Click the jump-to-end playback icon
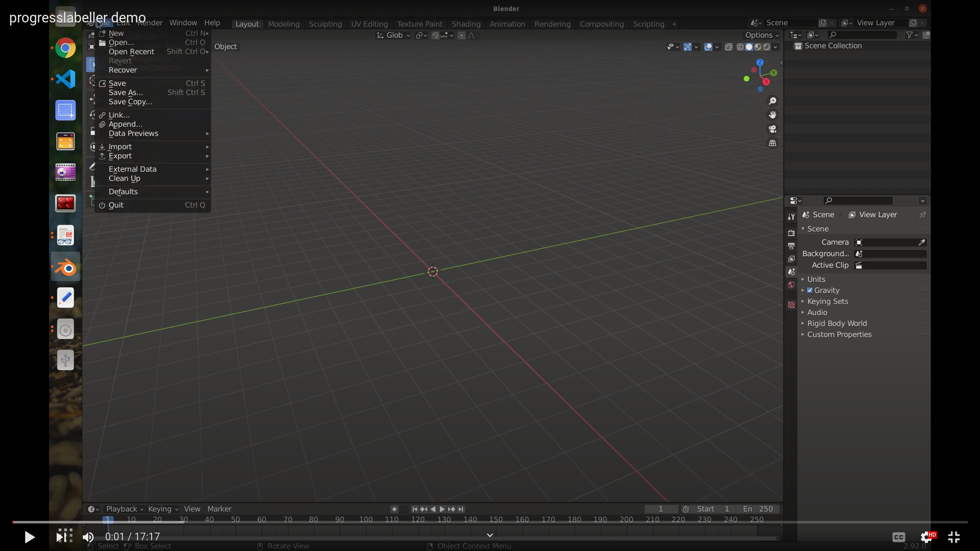 click(461, 509)
